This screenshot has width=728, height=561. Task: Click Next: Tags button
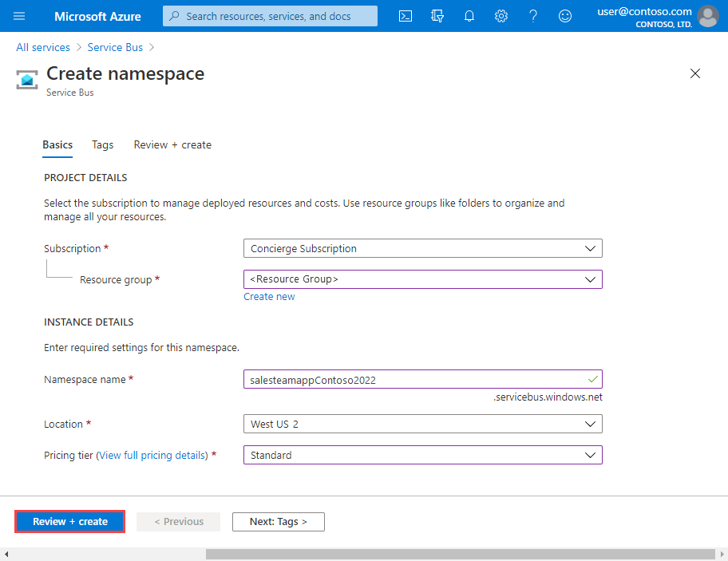(x=279, y=522)
